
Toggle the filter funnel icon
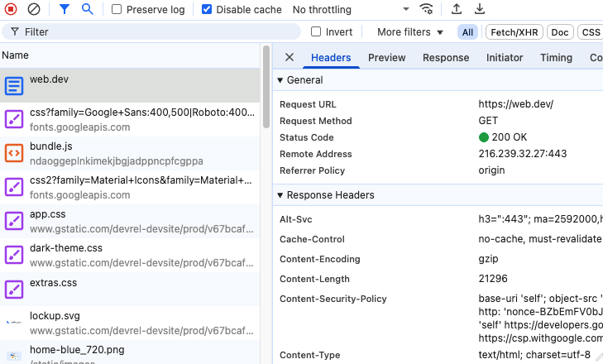tap(65, 10)
